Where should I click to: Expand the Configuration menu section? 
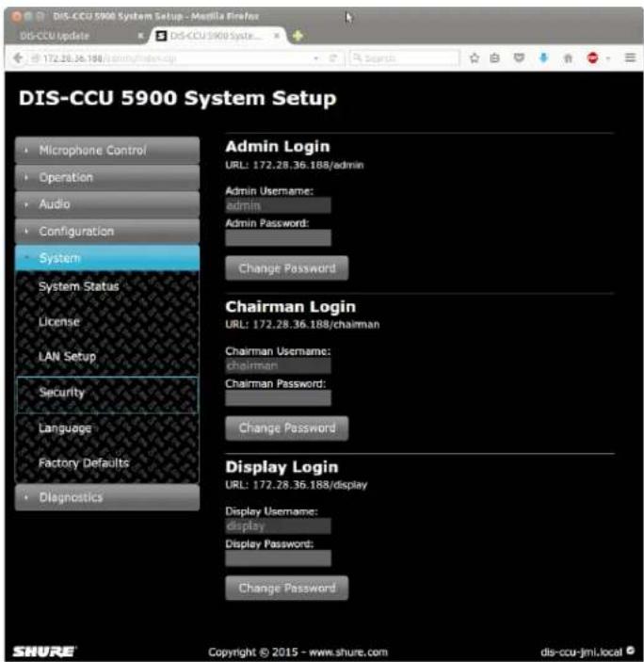(107, 232)
